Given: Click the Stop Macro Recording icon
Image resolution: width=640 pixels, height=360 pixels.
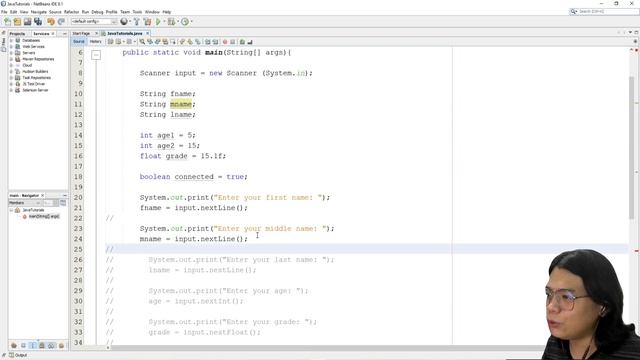Looking at the screenshot, I should [x=233, y=42].
